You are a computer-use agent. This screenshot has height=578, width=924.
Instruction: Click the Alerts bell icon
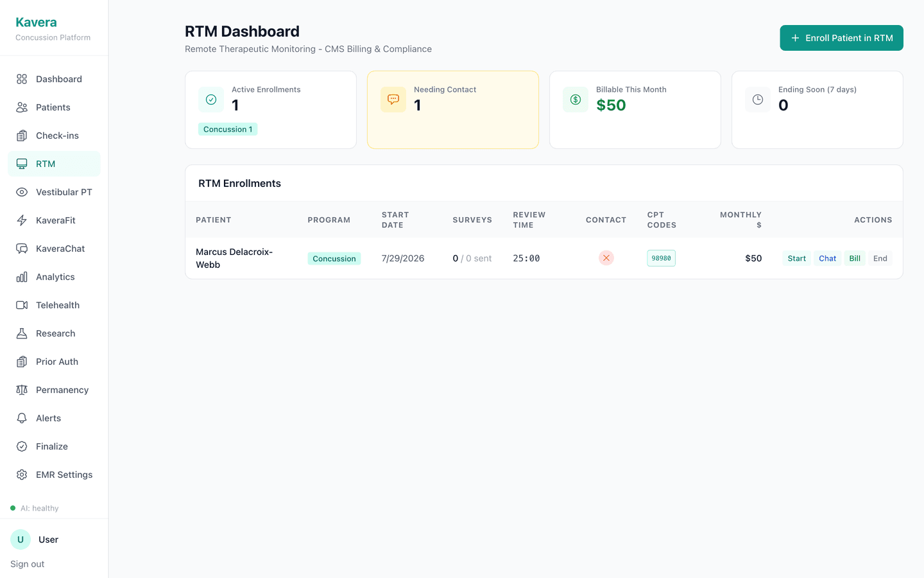coord(22,418)
